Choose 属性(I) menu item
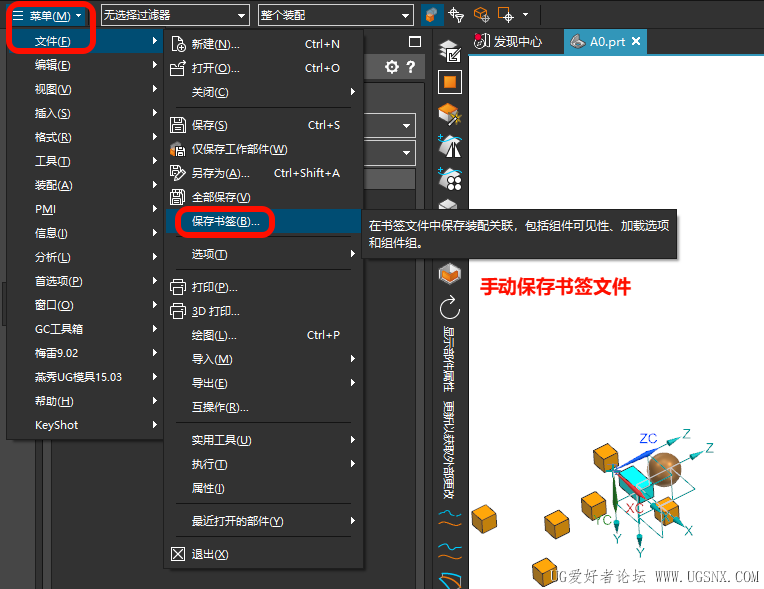The width and height of the screenshot is (764, 589). click(263, 488)
